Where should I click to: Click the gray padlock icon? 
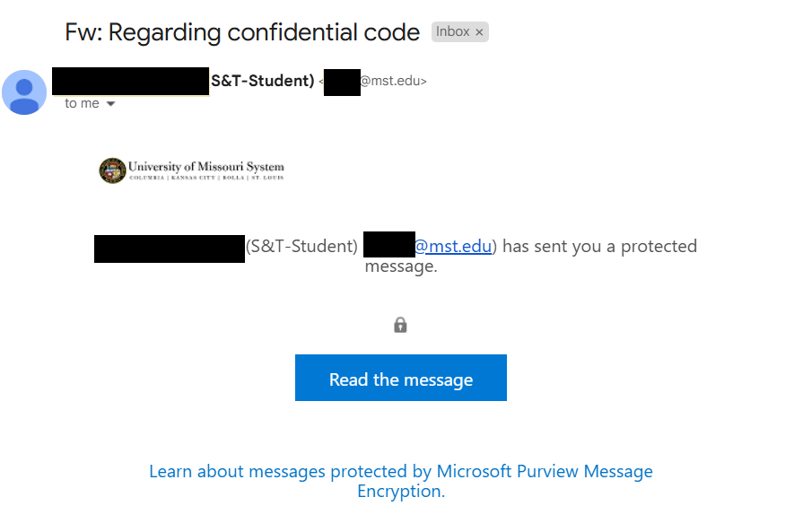click(x=400, y=325)
